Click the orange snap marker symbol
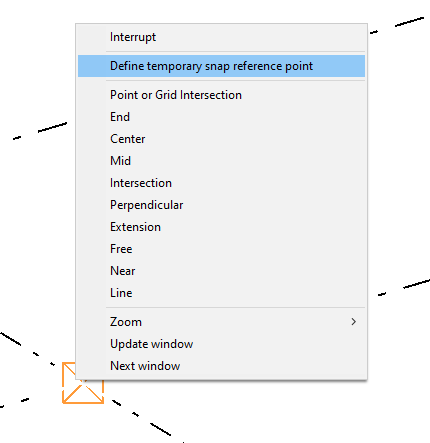 point(83,383)
